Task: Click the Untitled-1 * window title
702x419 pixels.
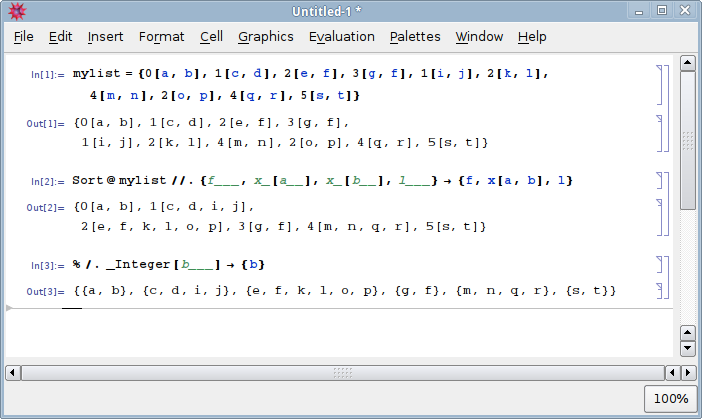Action: click(x=326, y=11)
